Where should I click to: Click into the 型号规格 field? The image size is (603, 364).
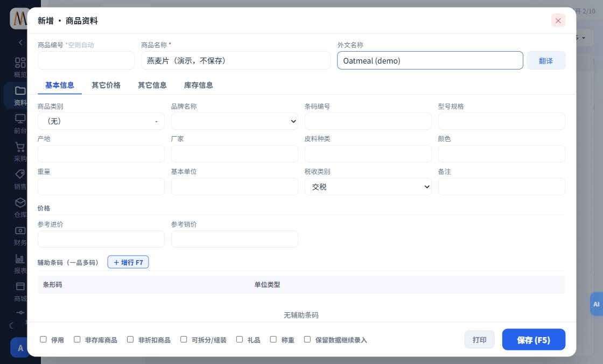coord(501,121)
